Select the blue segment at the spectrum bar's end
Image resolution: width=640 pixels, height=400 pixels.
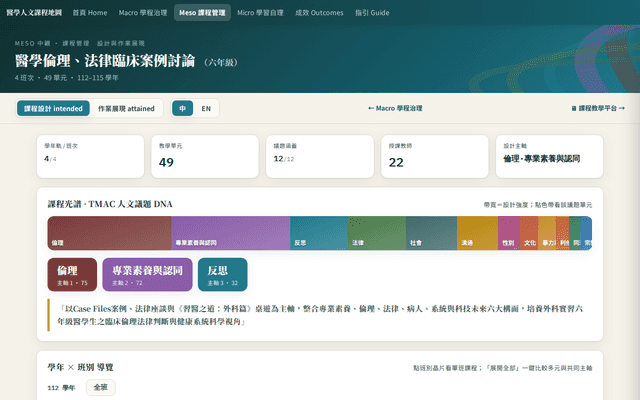tap(586, 233)
